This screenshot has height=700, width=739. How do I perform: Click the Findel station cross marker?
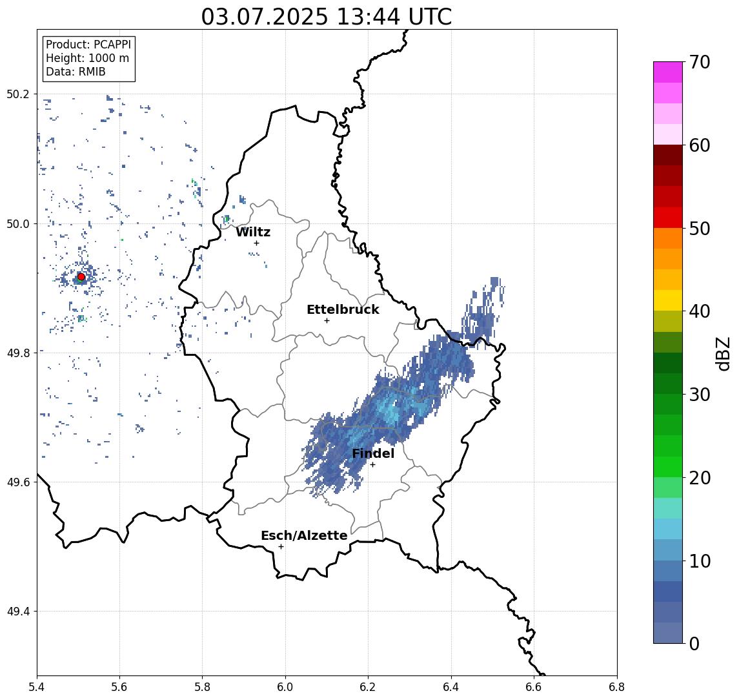pyautogui.click(x=372, y=465)
